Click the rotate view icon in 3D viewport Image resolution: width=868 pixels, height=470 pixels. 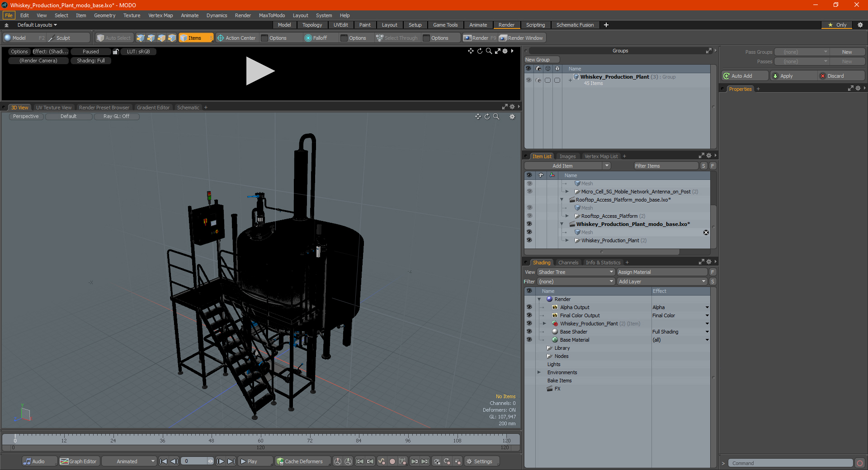(487, 117)
